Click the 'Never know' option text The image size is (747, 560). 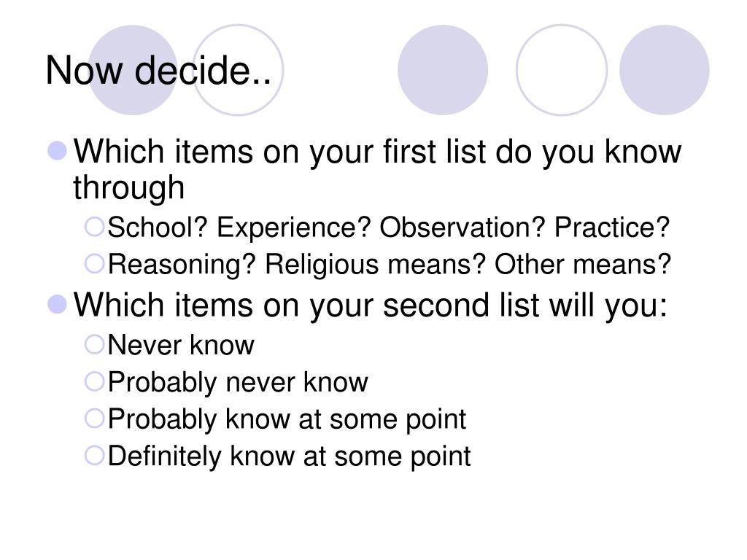[181, 345]
